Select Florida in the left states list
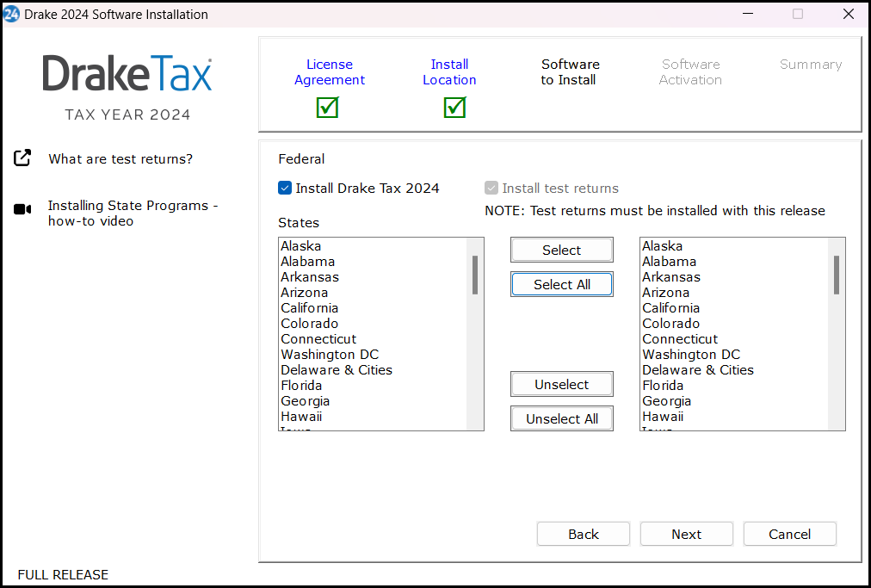Screen dimensions: 871x588 point(373,386)
